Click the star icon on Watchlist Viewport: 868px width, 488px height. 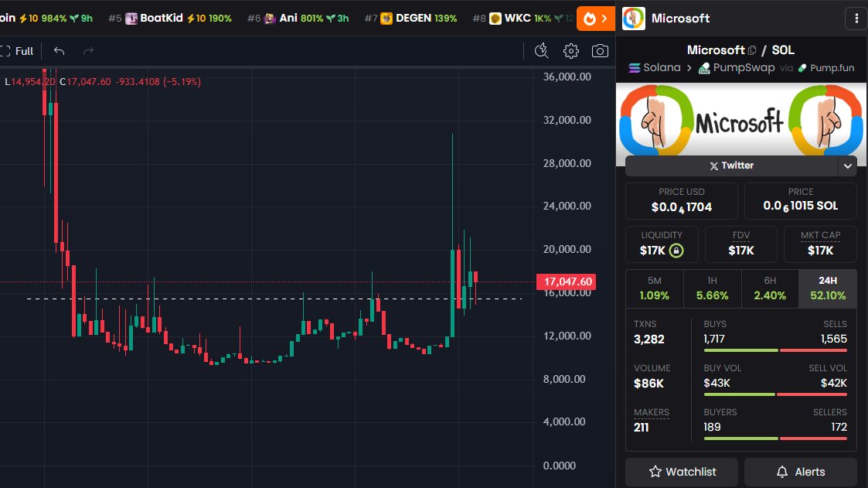click(x=655, y=472)
